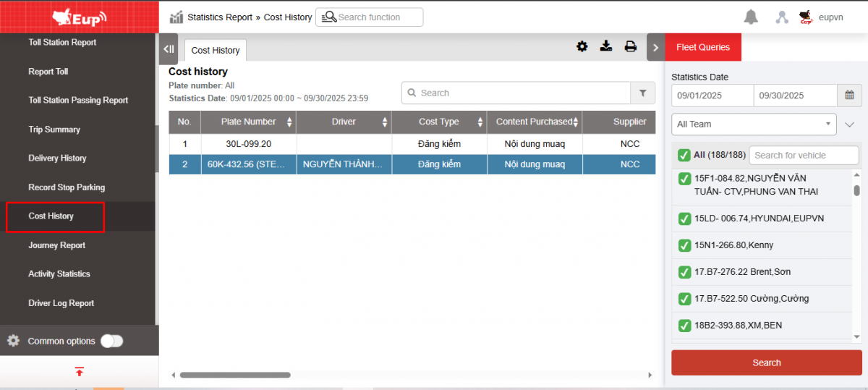Viewport: 868px width, 390px height.
Task: Uncheck vehicle 15N1-266.80 Kenny
Action: click(684, 245)
